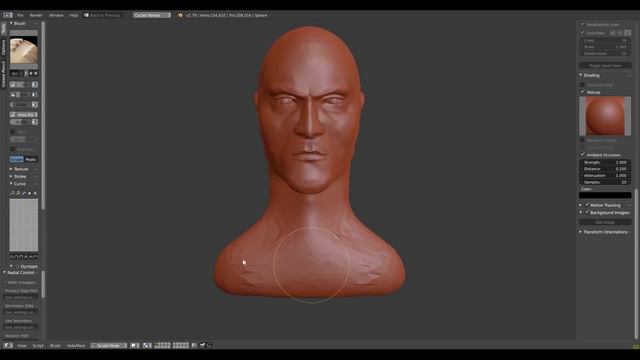
Task: Toggle the Grid Floor checkbox
Action: coord(583,33)
